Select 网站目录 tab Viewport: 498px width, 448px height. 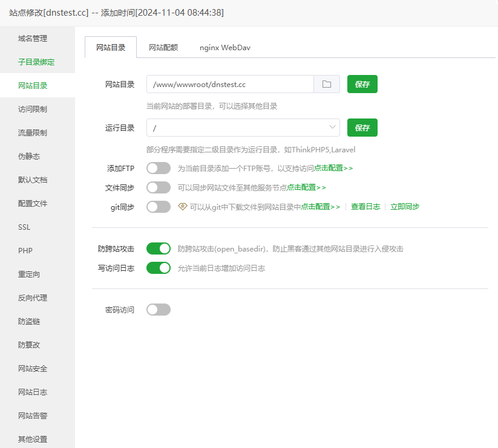point(111,46)
